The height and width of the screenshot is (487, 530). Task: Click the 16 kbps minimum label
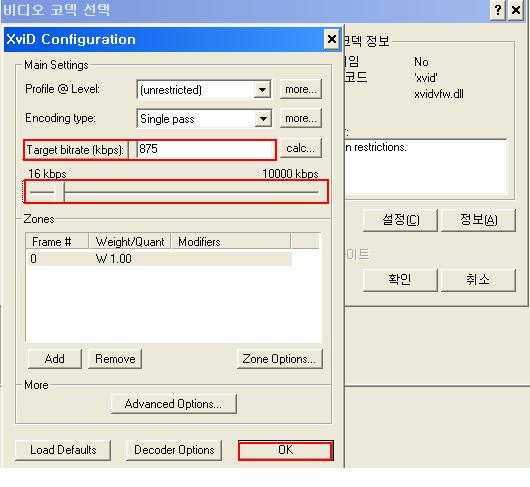click(x=47, y=174)
